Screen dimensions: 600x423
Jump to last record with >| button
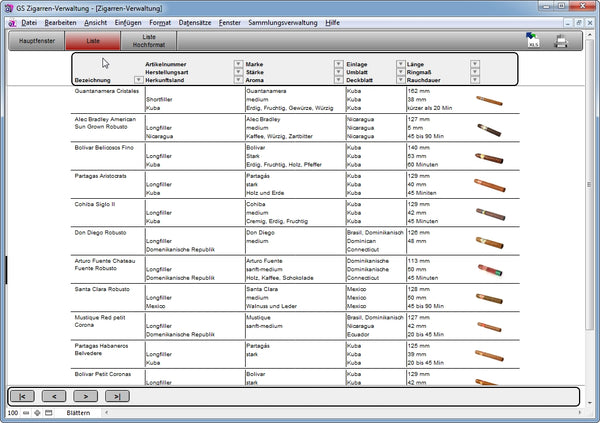(x=117, y=396)
